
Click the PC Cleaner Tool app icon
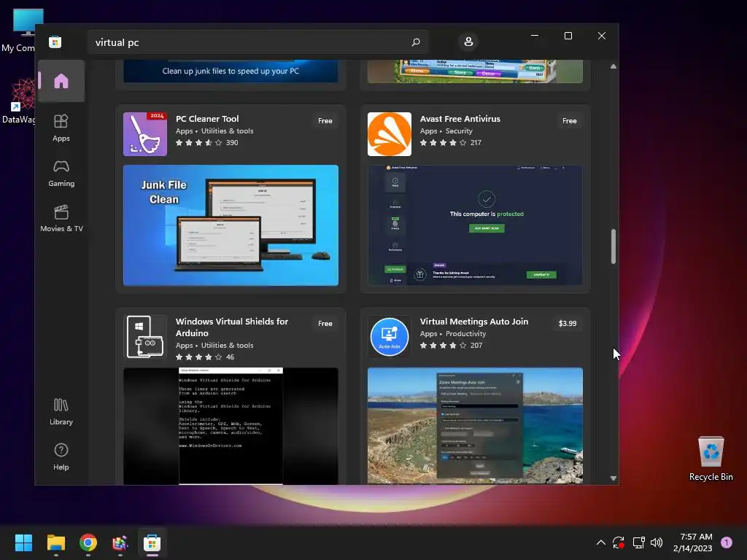[x=145, y=134]
